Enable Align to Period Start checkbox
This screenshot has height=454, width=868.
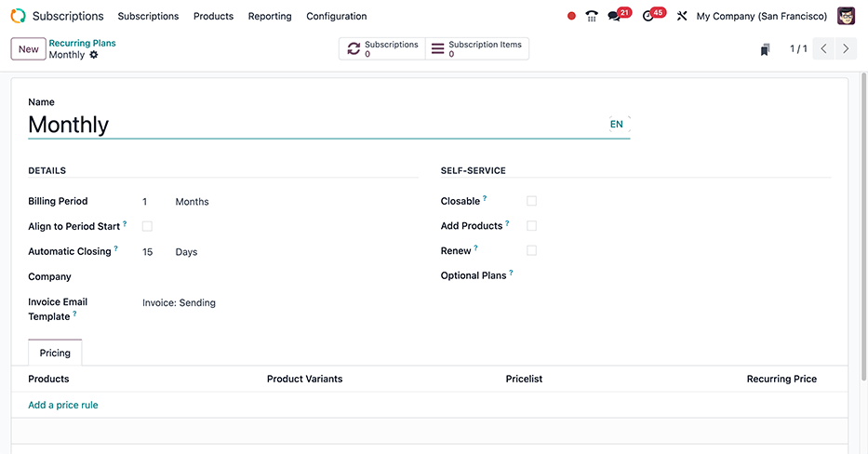(147, 226)
